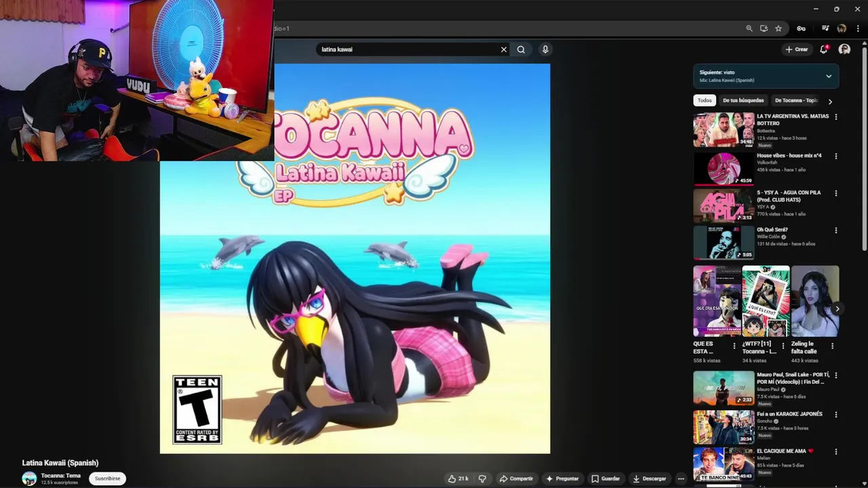The height and width of the screenshot is (488, 868).
Task: Open the 'QUE ES ESTA' short
Action: 716,302
